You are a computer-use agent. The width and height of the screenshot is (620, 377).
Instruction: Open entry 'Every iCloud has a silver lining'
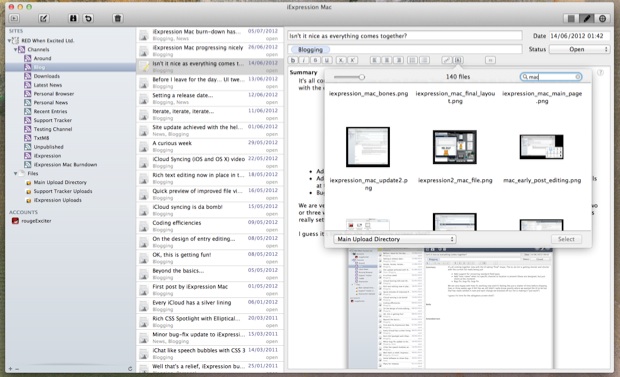click(210, 306)
